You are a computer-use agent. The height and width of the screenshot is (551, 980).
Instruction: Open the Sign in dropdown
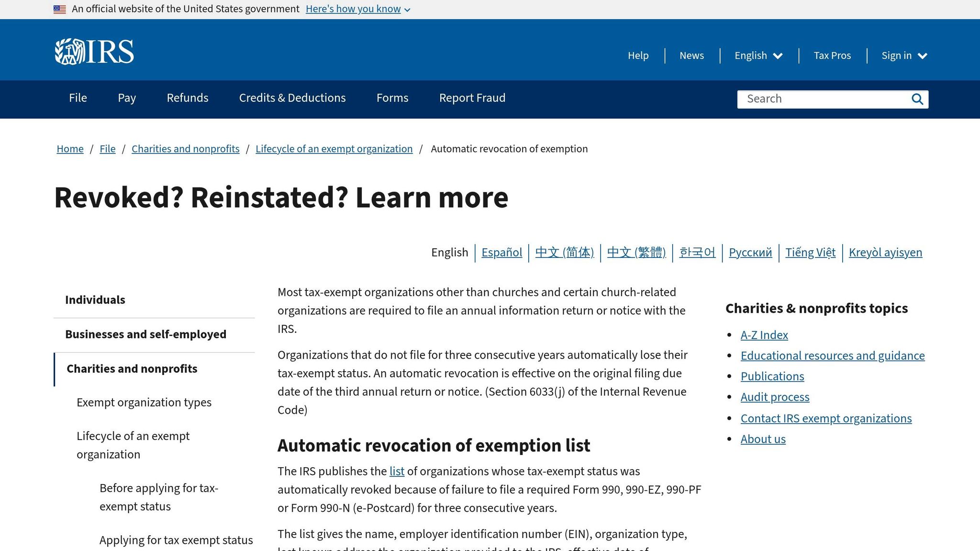point(904,55)
